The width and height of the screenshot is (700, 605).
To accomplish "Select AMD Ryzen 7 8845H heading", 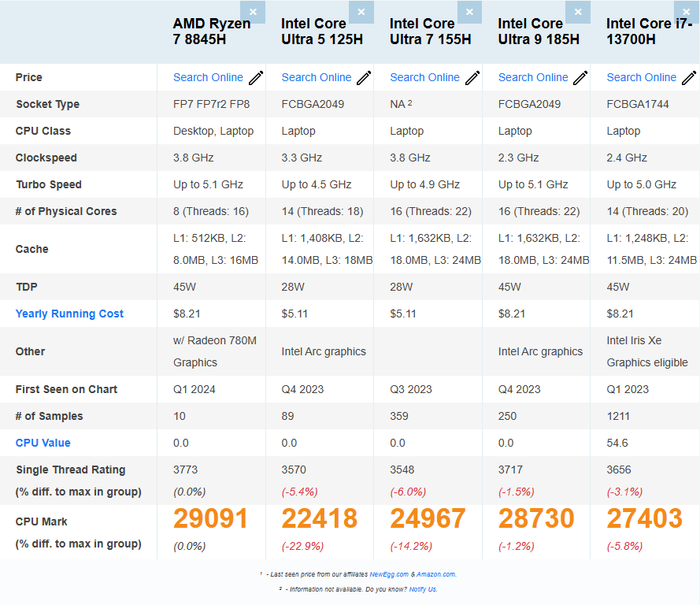I will coord(212,32).
